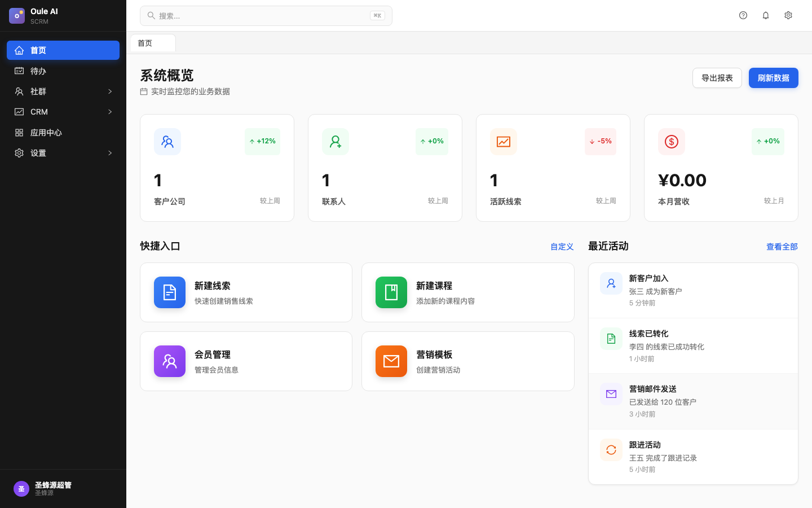Image resolution: width=812 pixels, height=508 pixels.
Task: Click the 客户公司 card people icon
Action: 167,142
